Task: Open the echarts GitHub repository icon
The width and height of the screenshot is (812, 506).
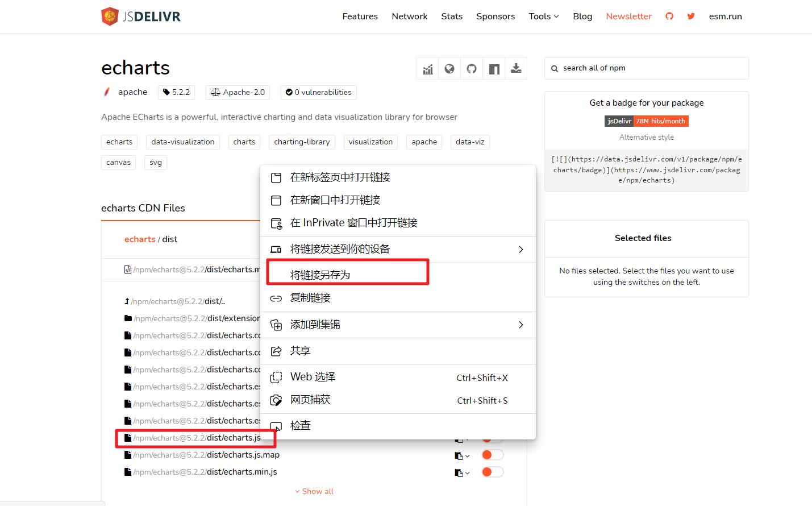Action: tap(472, 68)
